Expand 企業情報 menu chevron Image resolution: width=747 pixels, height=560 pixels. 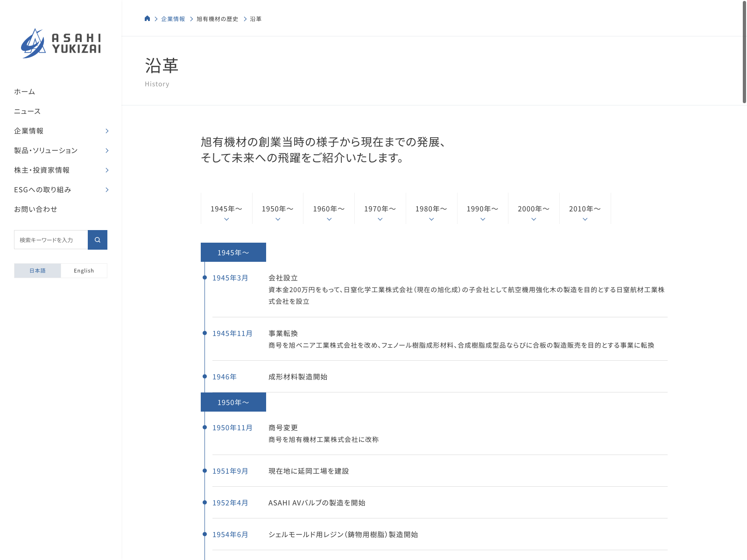pyautogui.click(x=107, y=131)
